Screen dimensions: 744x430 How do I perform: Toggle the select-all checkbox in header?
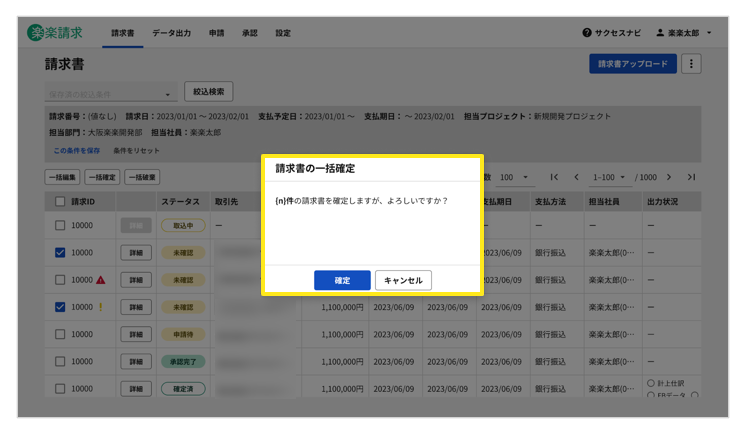[60, 202]
